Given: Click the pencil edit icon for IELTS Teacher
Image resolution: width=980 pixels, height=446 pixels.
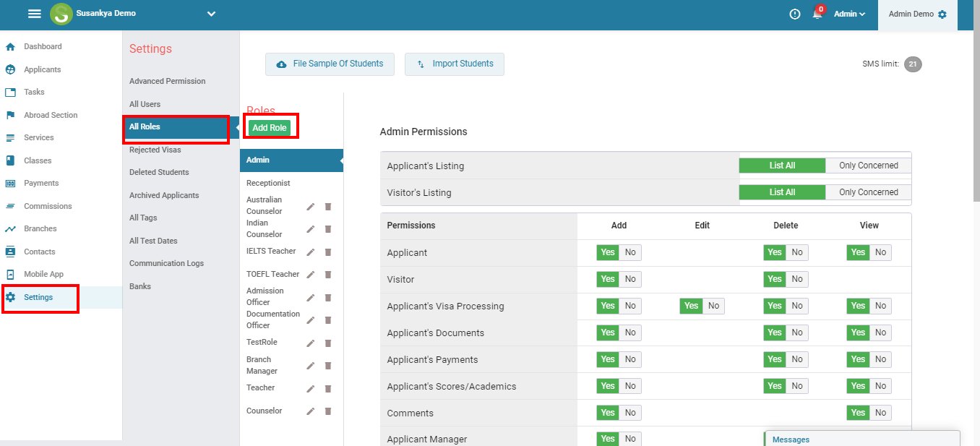Looking at the screenshot, I should 311,252.
